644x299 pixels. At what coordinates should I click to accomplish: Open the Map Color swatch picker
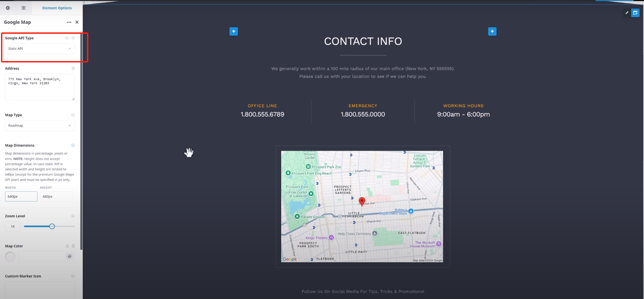(x=10, y=256)
